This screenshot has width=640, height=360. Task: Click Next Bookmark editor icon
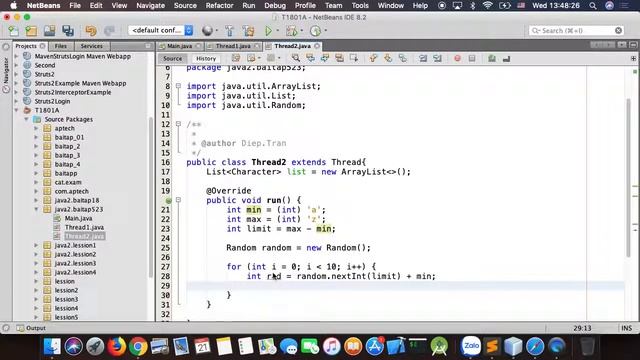click(x=388, y=59)
